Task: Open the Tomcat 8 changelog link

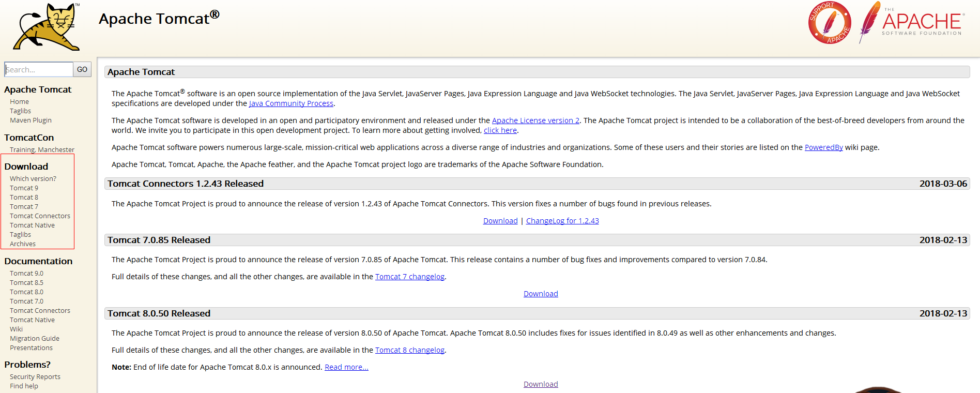Action: [x=410, y=350]
